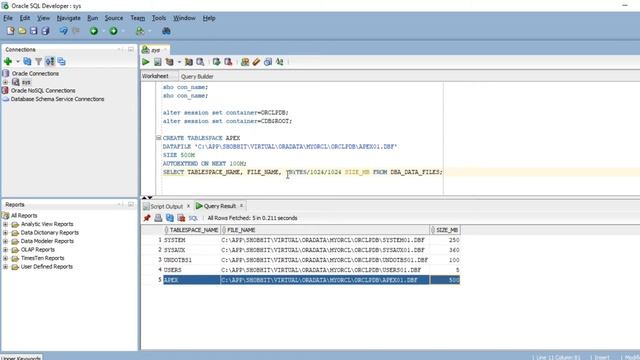The width and height of the screenshot is (640, 360).
Task: Open the Edit menu
Action: pyautogui.click(x=24, y=18)
